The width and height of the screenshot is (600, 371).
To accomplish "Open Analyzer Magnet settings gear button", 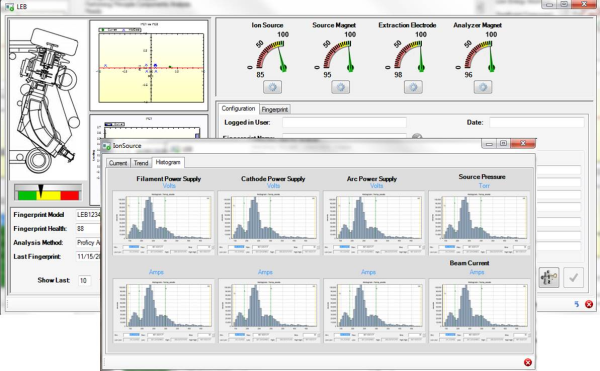I will [x=483, y=87].
